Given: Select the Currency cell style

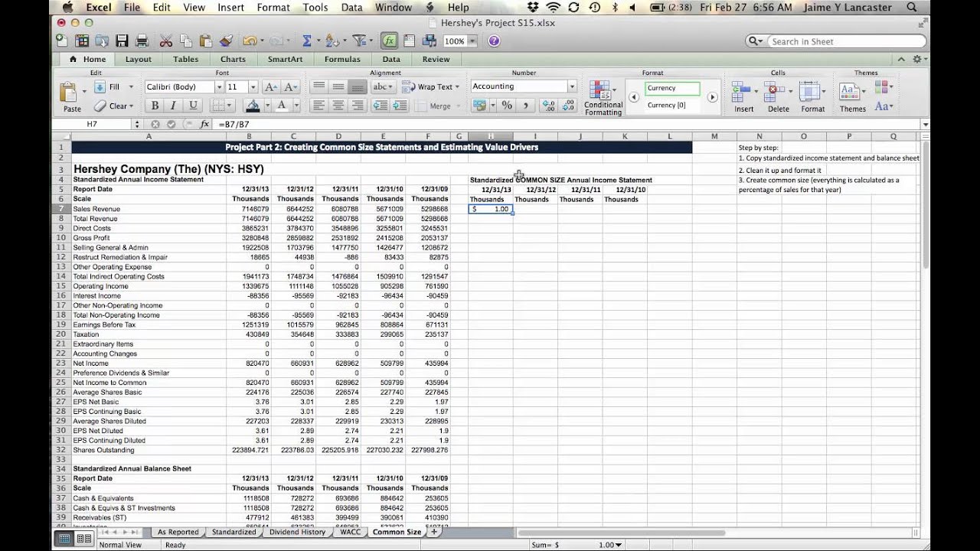Looking at the screenshot, I should (671, 88).
